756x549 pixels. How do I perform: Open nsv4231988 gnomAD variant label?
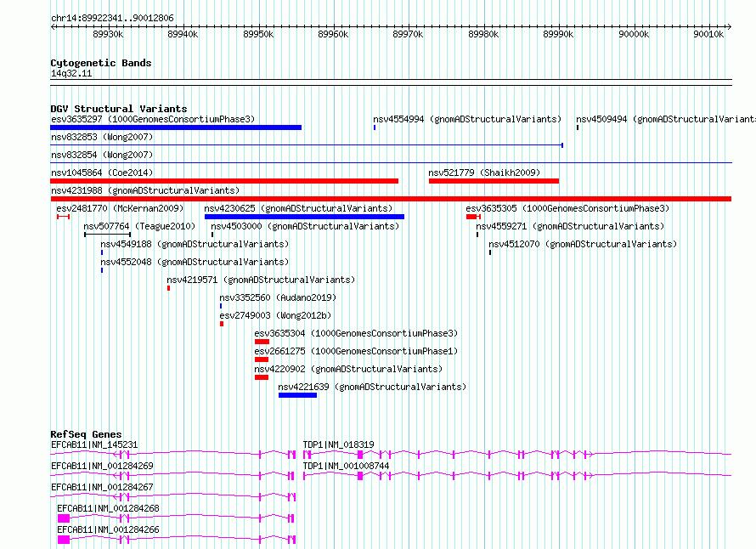pyautogui.click(x=145, y=190)
